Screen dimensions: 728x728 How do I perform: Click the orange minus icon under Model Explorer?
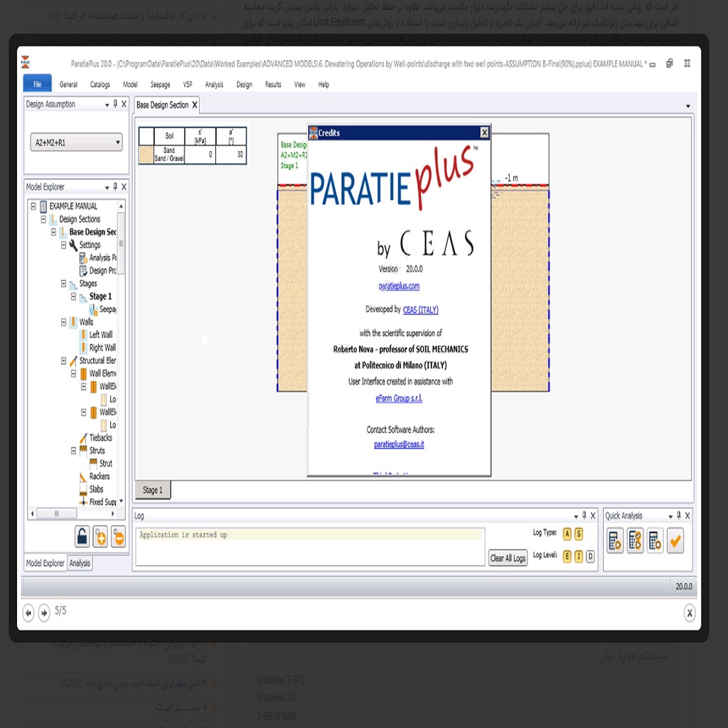point(118,537)
